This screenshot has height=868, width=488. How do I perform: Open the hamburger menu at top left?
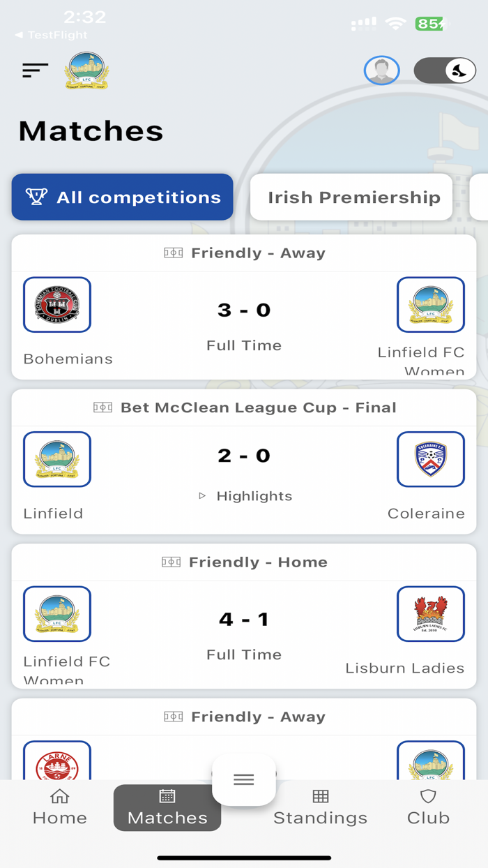(35, 70)
